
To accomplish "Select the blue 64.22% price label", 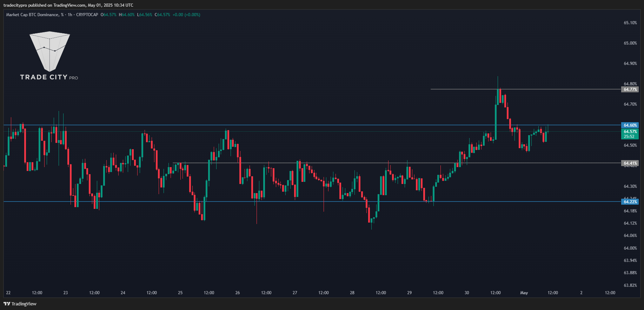I will click(630, 202).
